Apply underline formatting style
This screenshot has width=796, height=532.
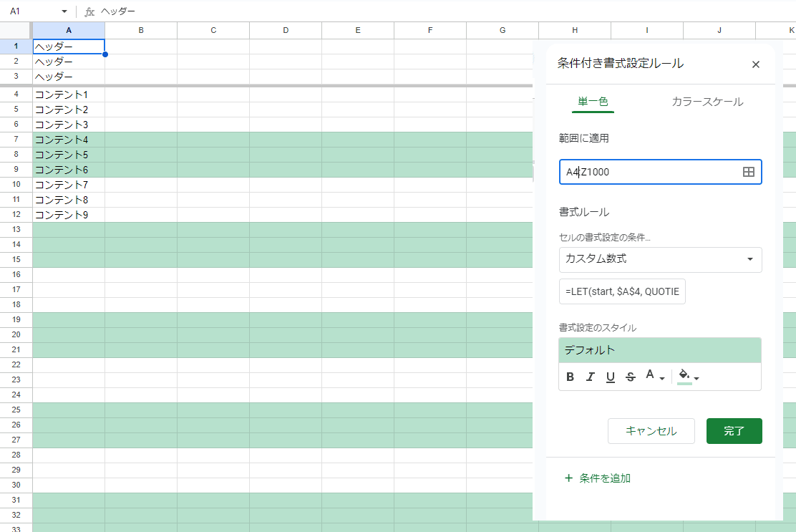click(x=610, y=376)
